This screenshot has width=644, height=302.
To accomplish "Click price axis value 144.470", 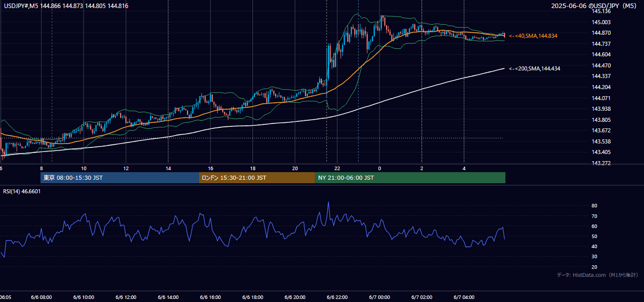I will pos(601,65).
